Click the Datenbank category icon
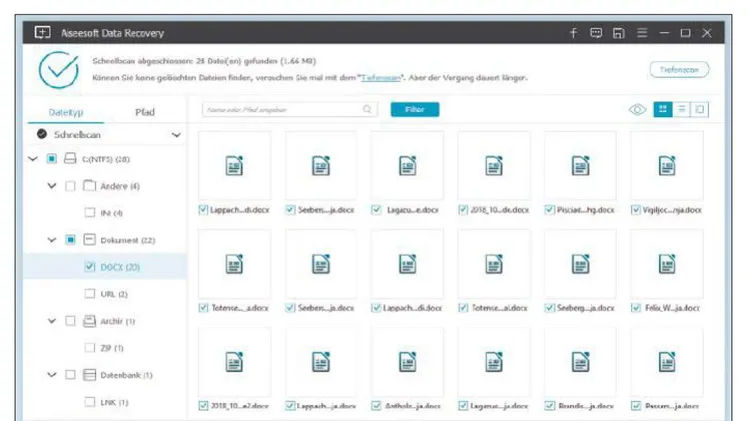Image resolution: width=750 pixels, height=421 pixels. tap(89, 375)
